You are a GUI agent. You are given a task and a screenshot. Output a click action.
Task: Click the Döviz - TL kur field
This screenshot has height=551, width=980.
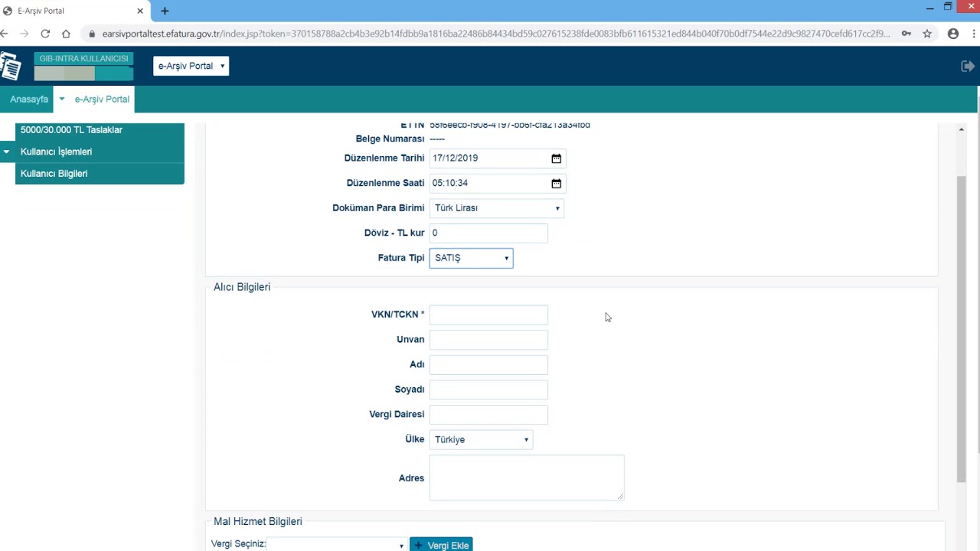pos(488,233)
